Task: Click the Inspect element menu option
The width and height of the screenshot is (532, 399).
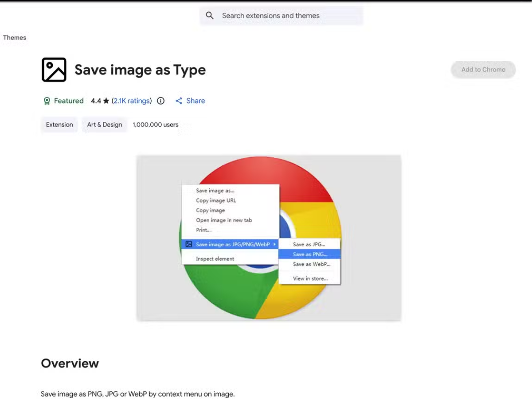Action: point(215,258)
